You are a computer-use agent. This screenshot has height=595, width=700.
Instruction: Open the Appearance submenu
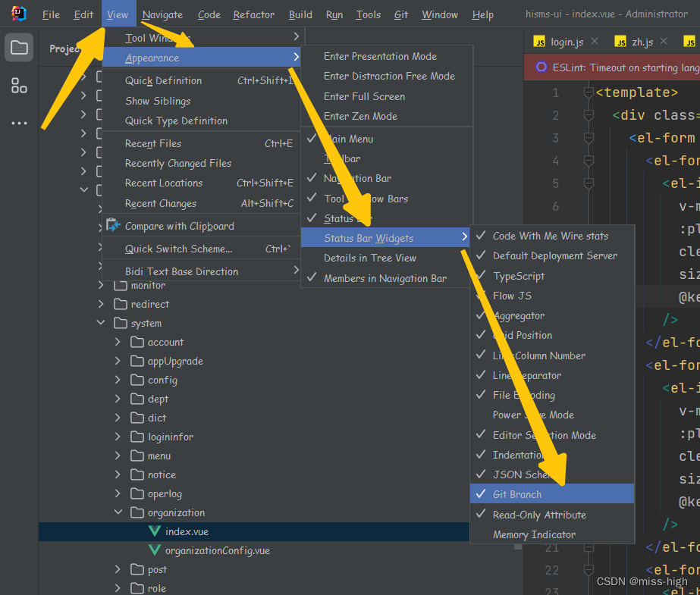(x=201, y=58)
